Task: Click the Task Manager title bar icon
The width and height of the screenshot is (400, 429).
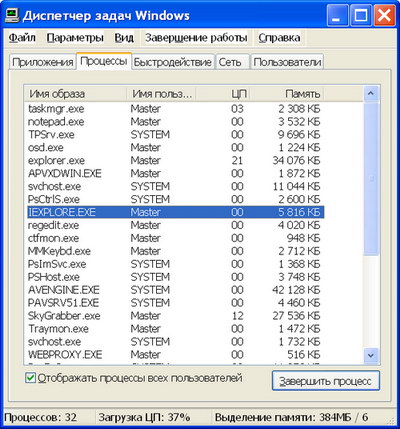Action: tap(12, 16)
